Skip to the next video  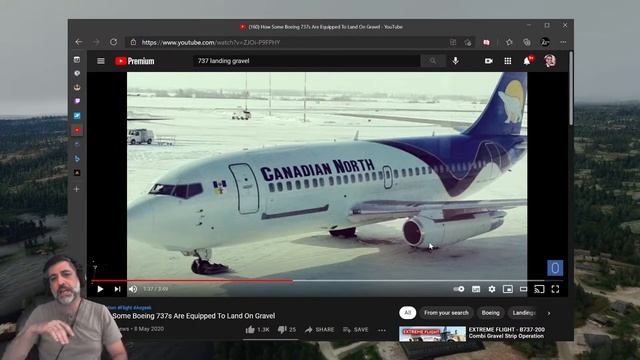(x=117, y=289)
